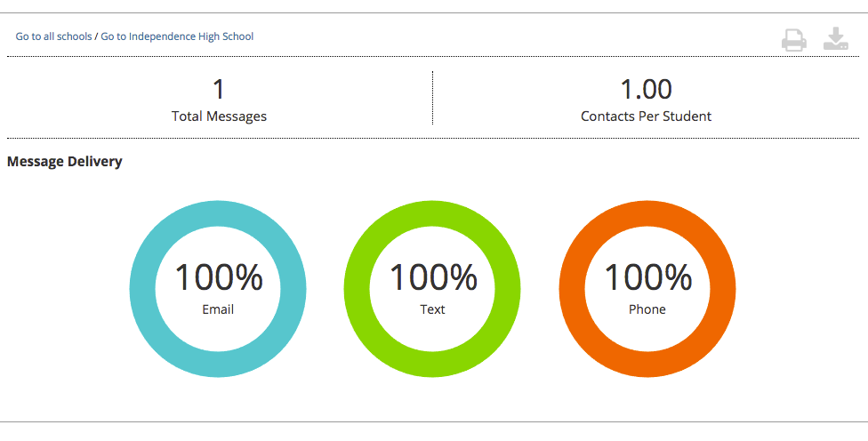Select the 'Email' chart label
The width and height of the screenshot is (868, 441).
point(218,309)
